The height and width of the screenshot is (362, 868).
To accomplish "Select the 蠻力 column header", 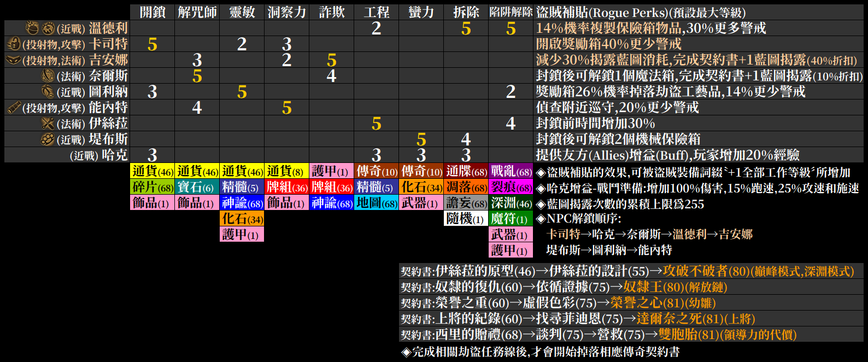I will coord(421,12).
